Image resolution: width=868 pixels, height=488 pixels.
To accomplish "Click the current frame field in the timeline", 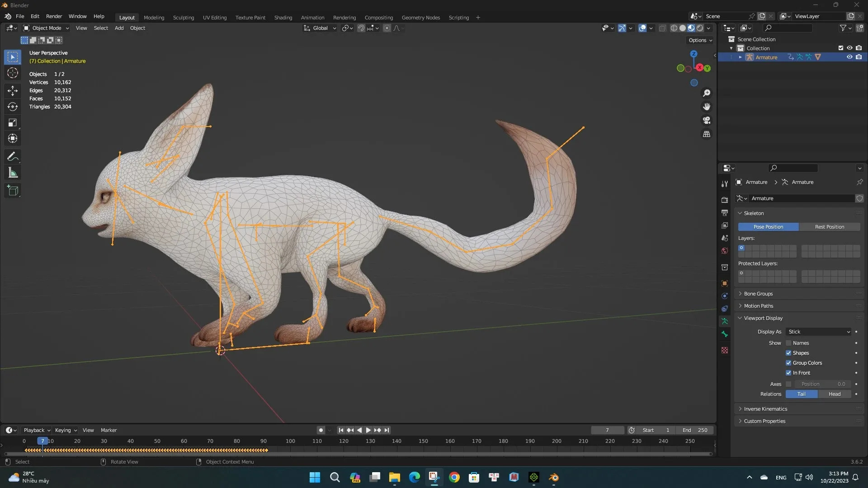I will [607, 430].
